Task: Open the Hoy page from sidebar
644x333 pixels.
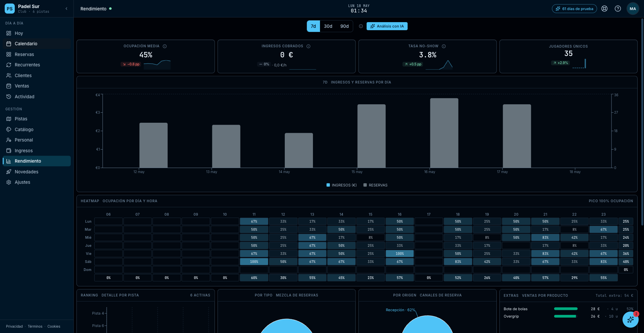Action: [x=37, y=33]
